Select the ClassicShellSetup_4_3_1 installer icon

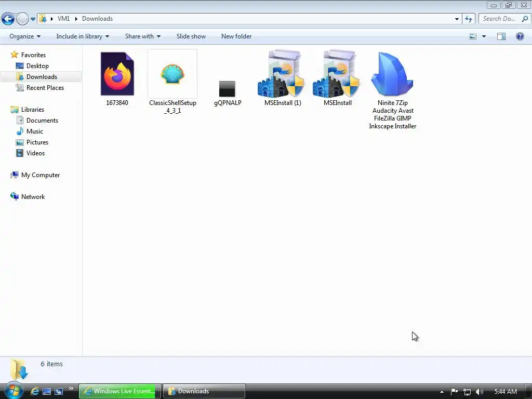(172, 74)
